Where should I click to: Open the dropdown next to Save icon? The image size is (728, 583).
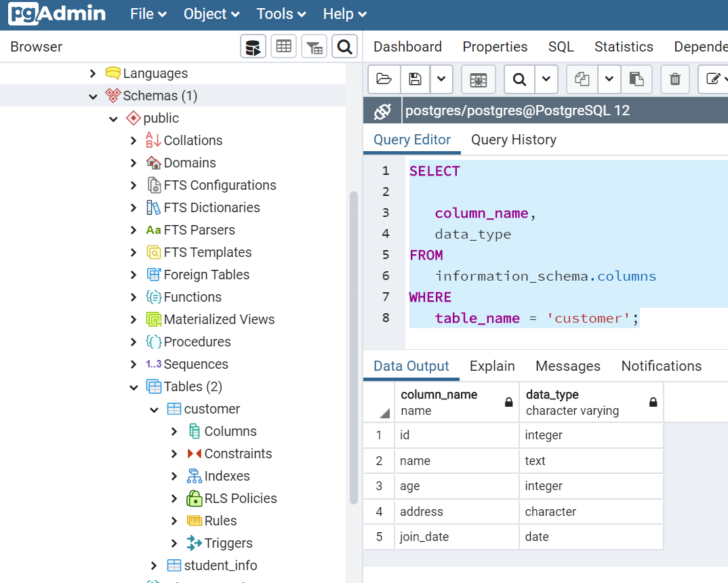(x=441, y=79)
